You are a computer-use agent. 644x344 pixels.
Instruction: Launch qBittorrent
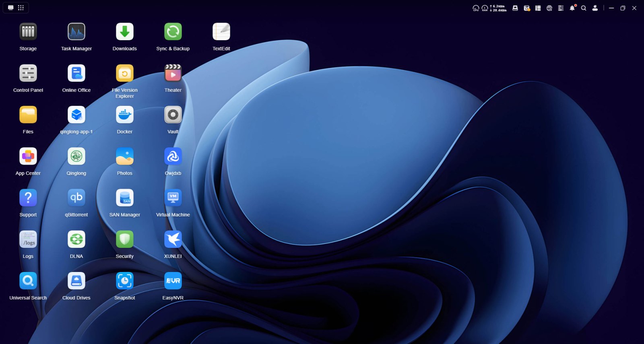click(76, 198)
